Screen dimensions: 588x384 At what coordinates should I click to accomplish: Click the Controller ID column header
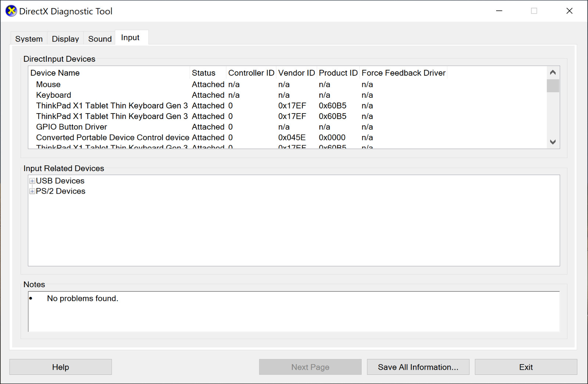tap(251, 73)
